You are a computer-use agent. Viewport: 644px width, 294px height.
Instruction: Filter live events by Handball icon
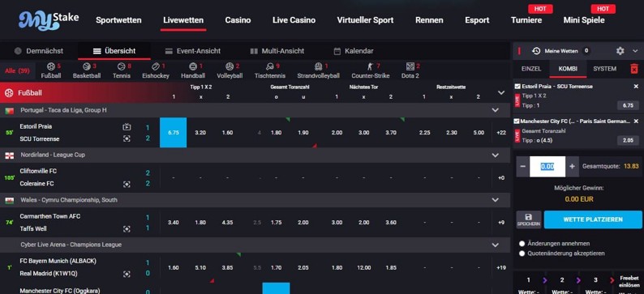point(193,66)
